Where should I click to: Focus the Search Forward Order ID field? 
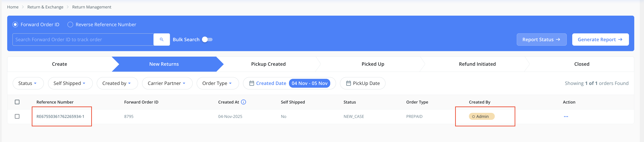pos(83,40)
